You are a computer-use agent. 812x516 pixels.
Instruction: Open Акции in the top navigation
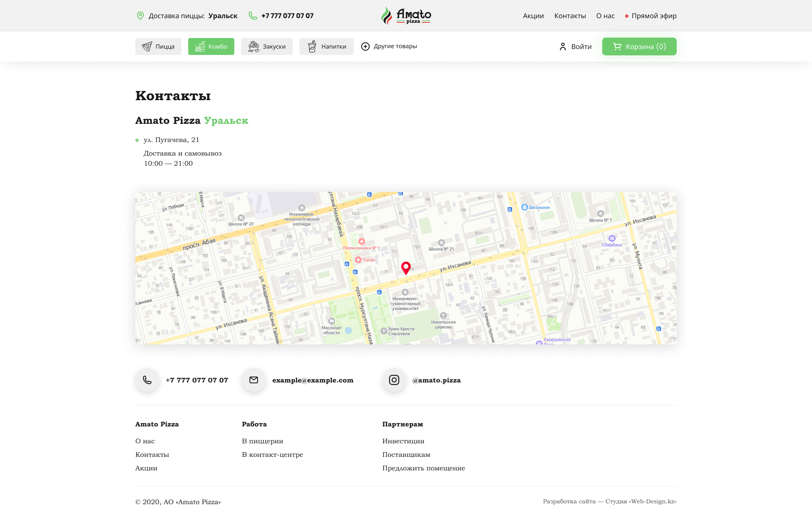533,16
